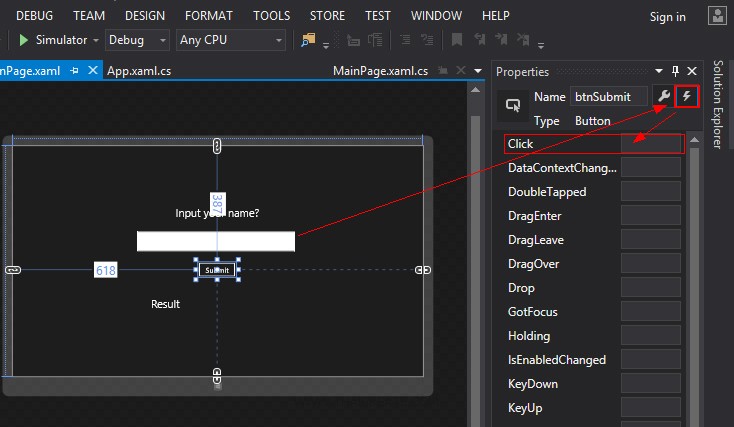Click the increase indent toolbar icon

point(427,40)
